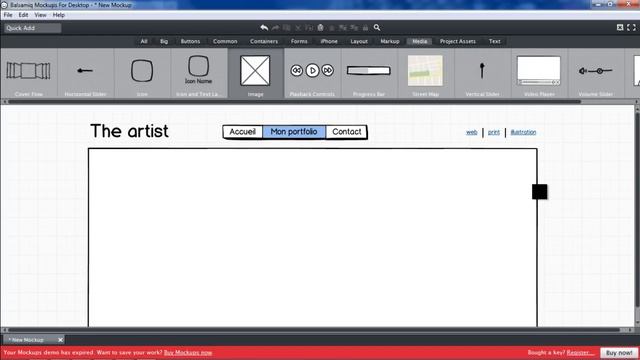The image size is (640, 360).
Task: Switch to the Buttons category
Action: tap(190, 41)
